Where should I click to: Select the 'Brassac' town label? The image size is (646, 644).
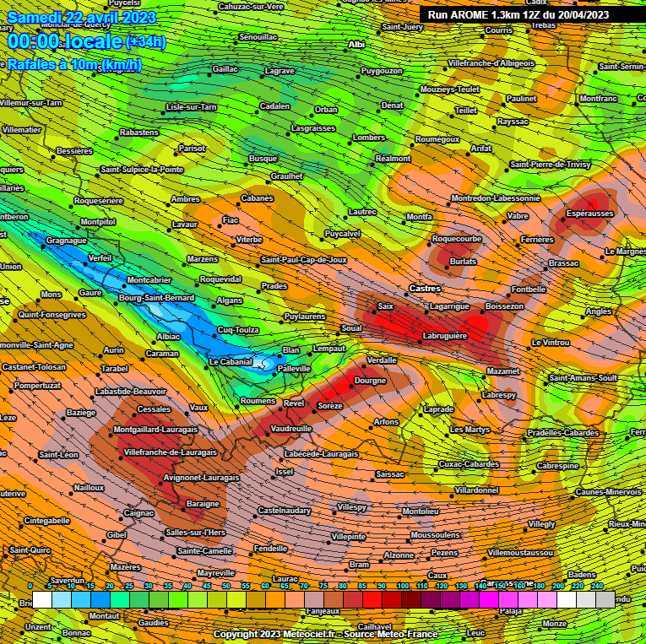pyautogui.click(x=563, y=263)
